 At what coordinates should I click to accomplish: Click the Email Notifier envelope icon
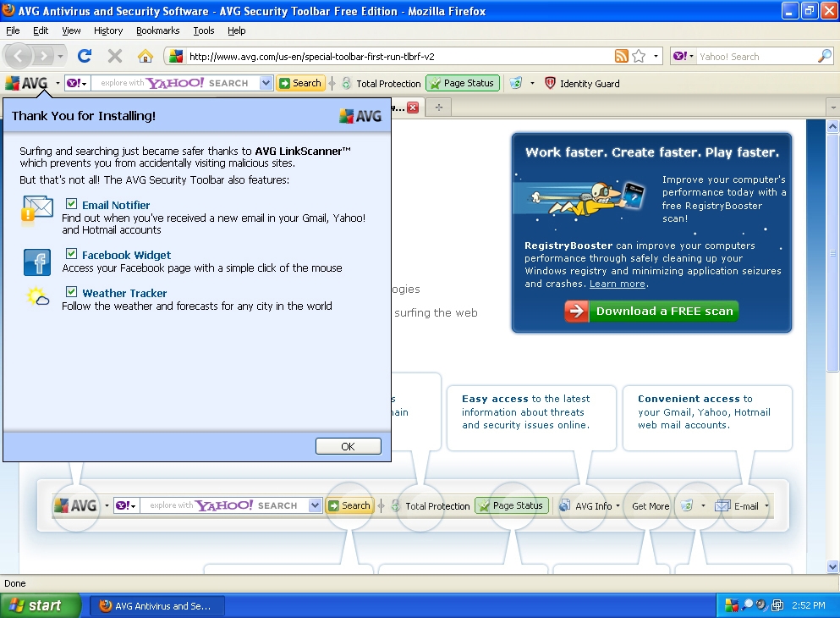36,210
